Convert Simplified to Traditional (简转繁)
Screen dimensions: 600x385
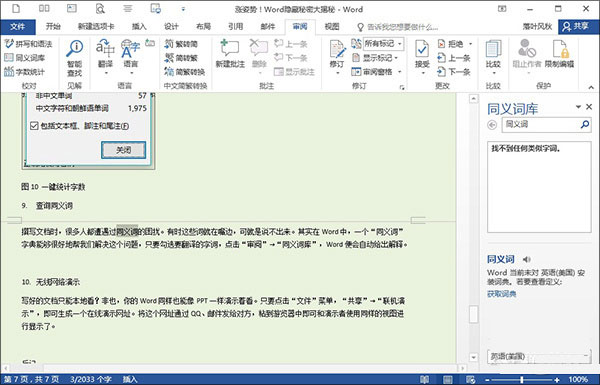tap(181, 58)
